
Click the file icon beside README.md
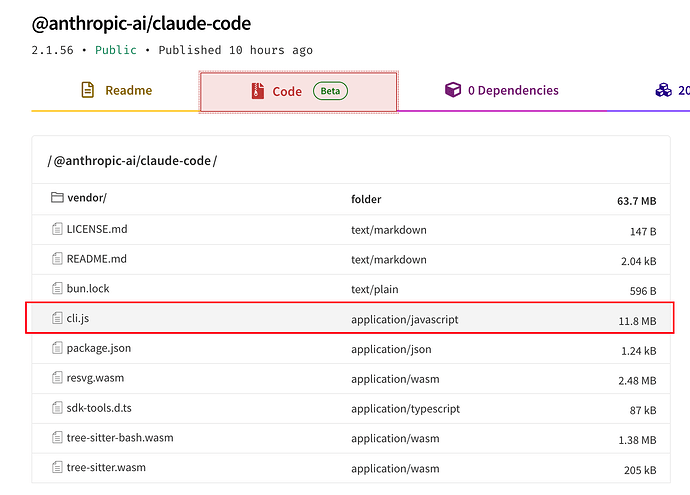click(57, 259)
